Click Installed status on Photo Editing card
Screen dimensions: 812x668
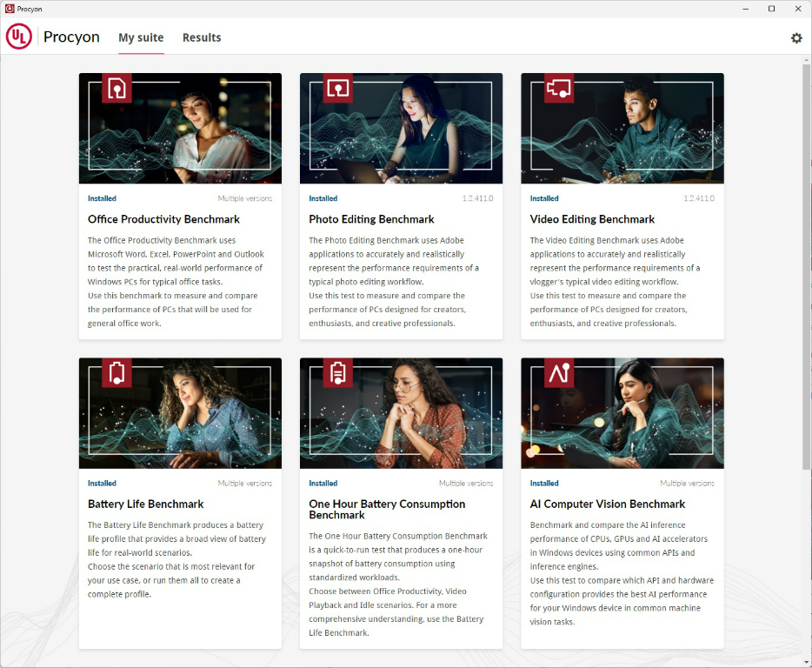pyautogui.click(x=323, y=198)
